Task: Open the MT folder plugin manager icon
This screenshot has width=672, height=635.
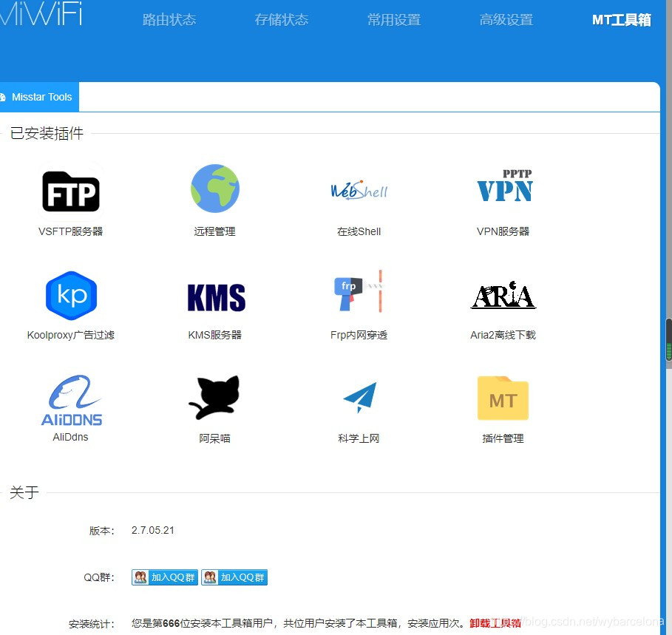Action: (x=503, y=398)
